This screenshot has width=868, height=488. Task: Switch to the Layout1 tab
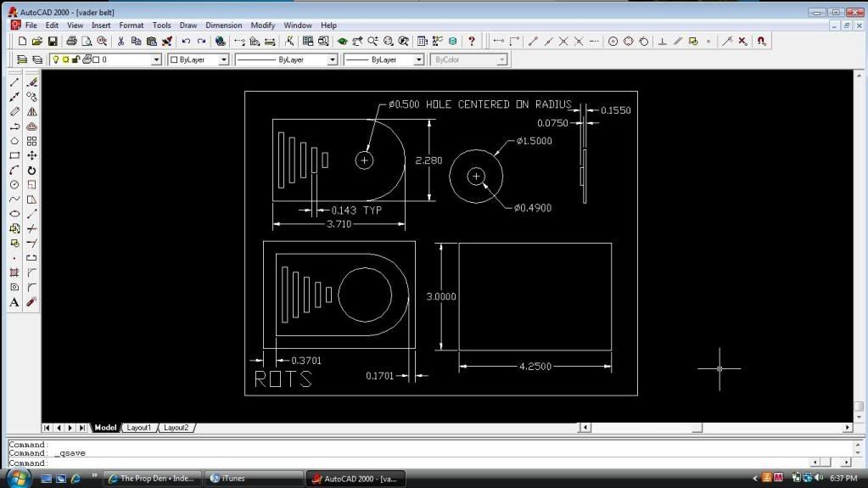pyautogui.click(x=138, y=428)
